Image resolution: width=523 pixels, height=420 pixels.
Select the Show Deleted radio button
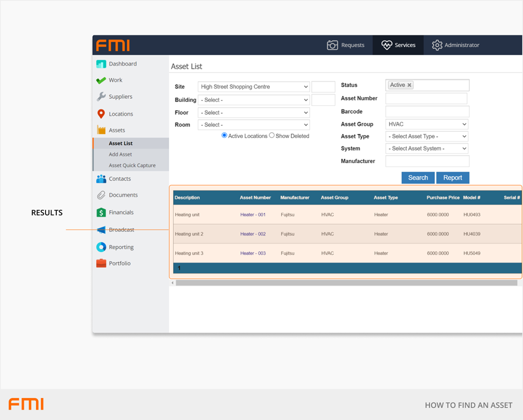(x=271, y=136)
